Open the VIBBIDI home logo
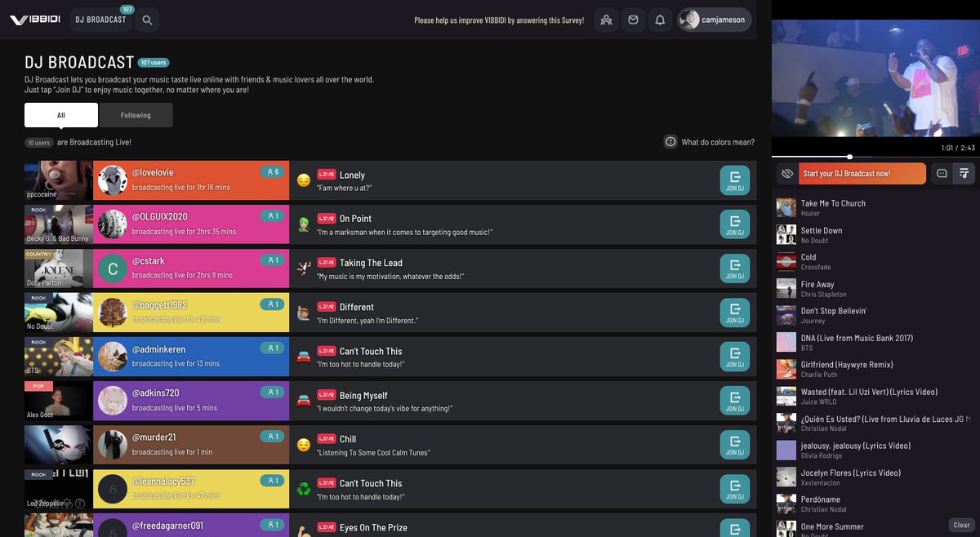Viewport: 980px width, 537px height. click(34, 20)
